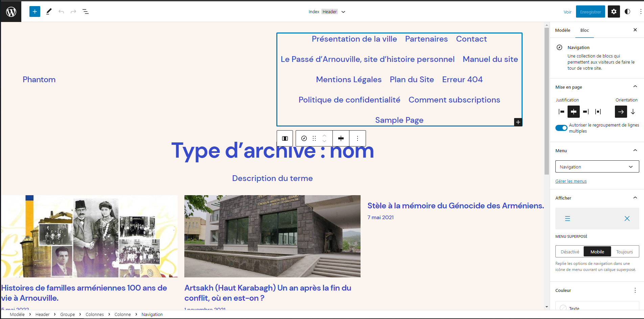
Task: Select Groupe in the breadcrumb
Action: 67,314
